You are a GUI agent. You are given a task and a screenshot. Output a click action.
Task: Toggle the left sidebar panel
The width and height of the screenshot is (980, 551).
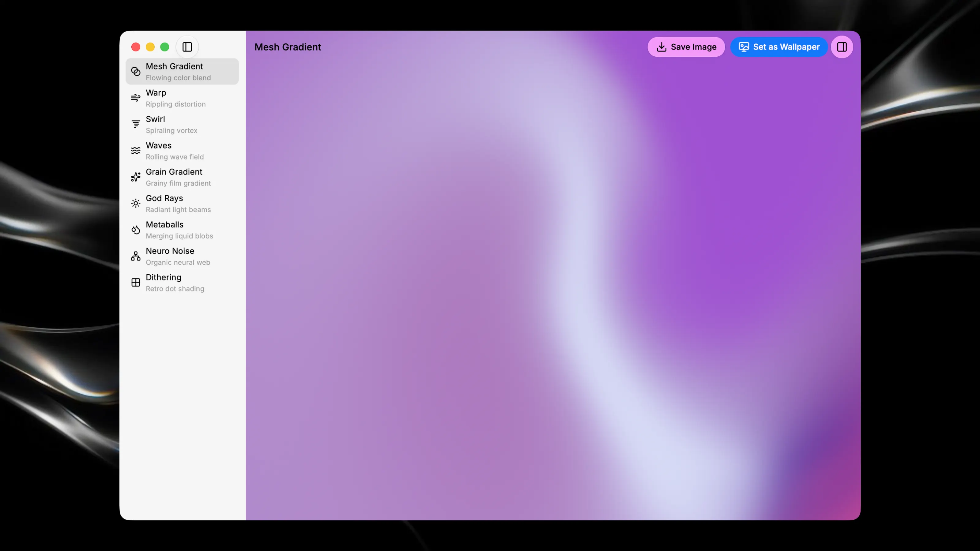tap(187, 47)
